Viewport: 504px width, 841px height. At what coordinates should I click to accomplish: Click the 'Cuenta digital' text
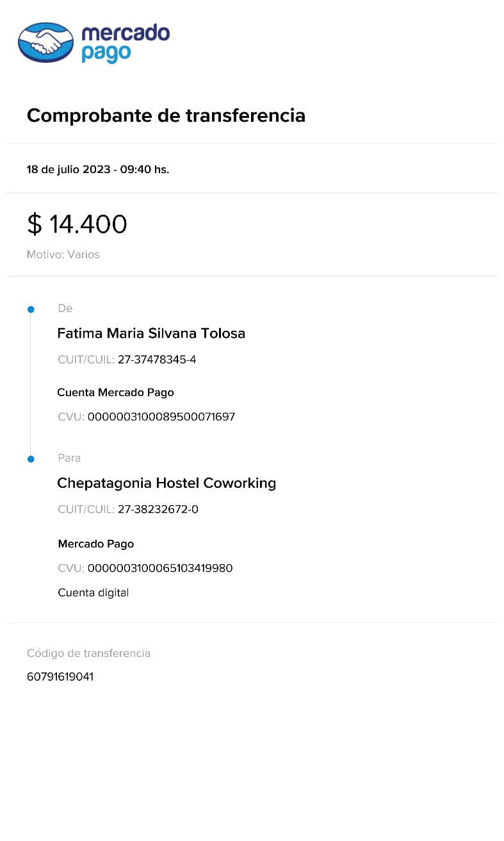(x=93, y=592)
